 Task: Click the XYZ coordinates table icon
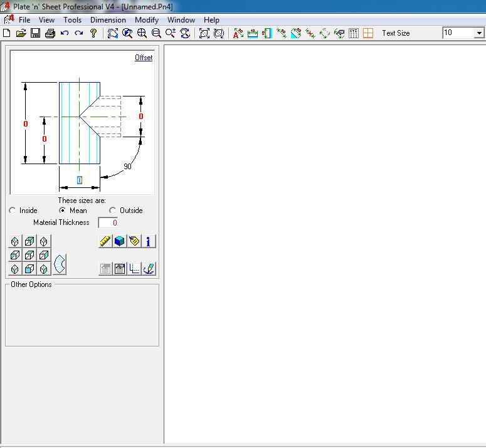click(354, 33)
